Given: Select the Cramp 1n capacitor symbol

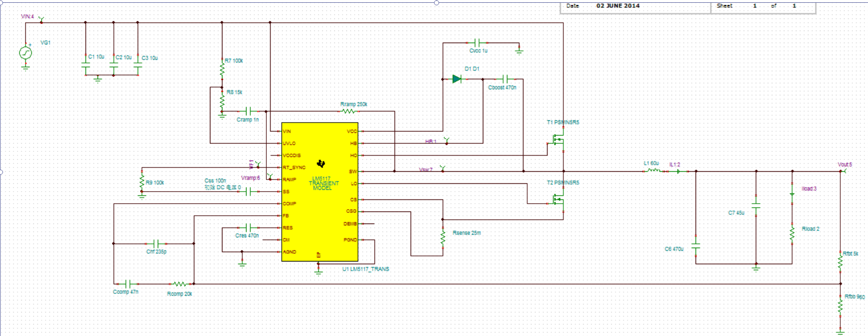Looking at the screenshot, I should pos(248,111).
